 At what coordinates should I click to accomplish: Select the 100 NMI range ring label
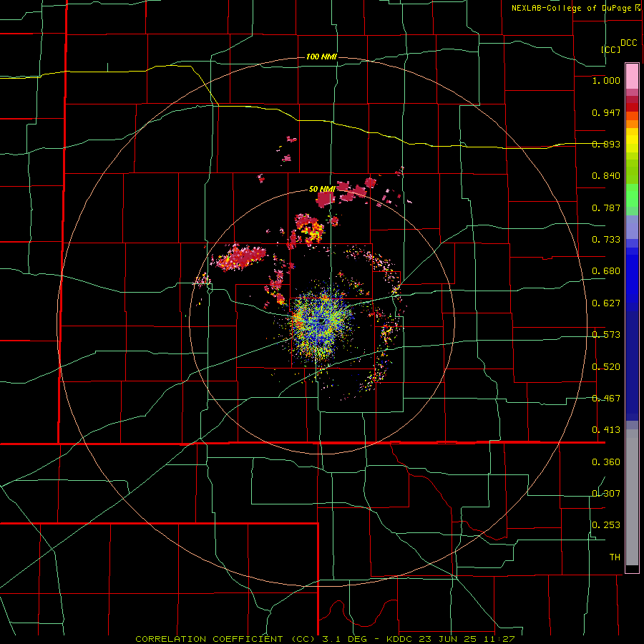[x=321, y=57]
